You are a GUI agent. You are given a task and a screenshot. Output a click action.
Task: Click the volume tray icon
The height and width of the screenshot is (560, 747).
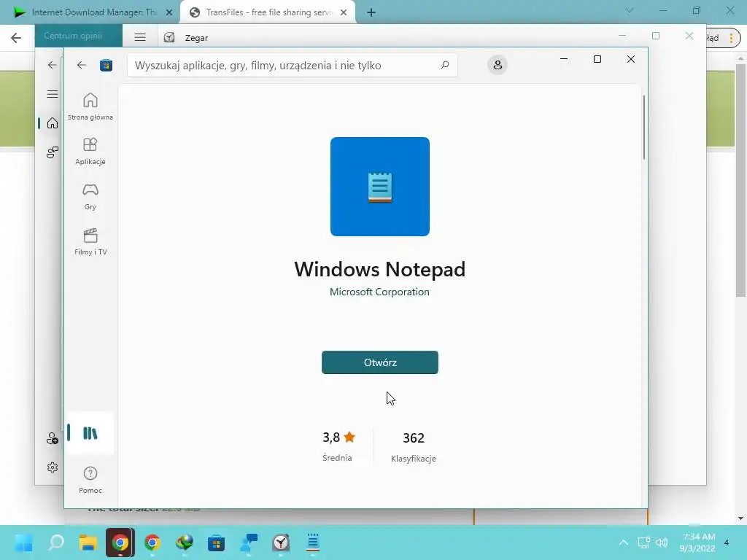click(661, 542)
